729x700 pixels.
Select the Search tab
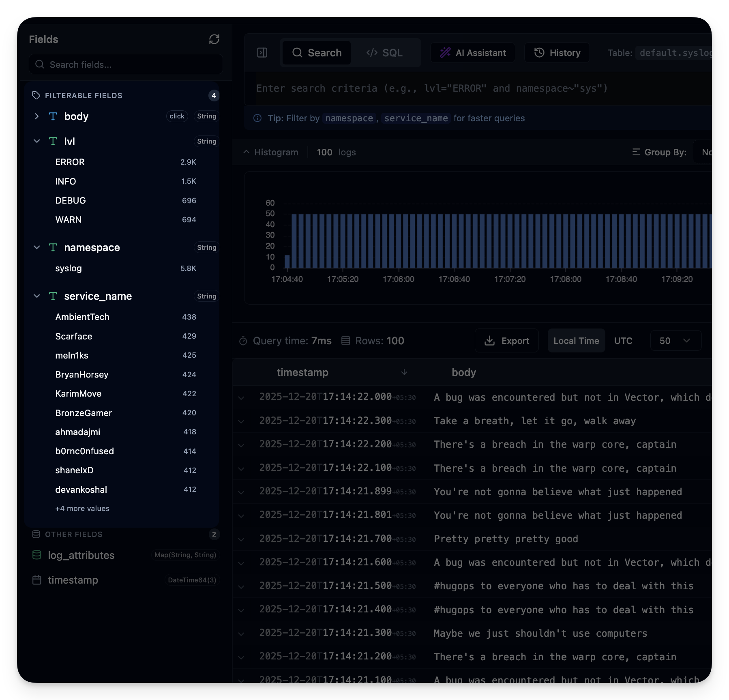click(x=317, y=53)
